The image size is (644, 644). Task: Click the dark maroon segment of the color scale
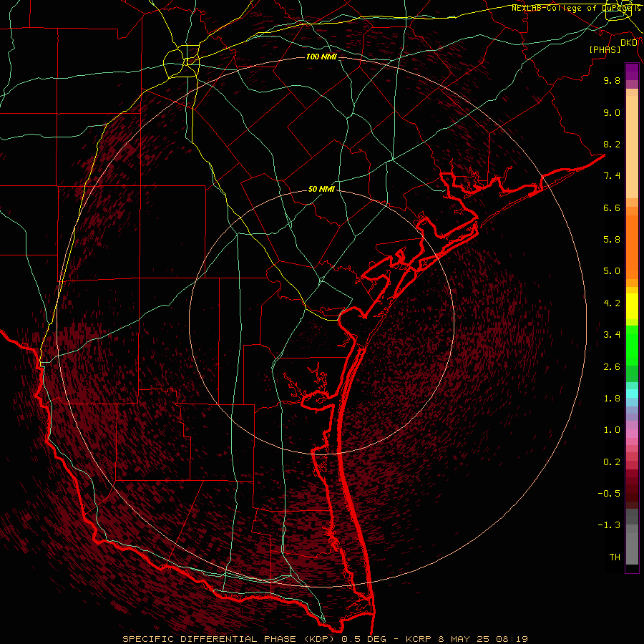pyautogui.click(x=632, y=489)
